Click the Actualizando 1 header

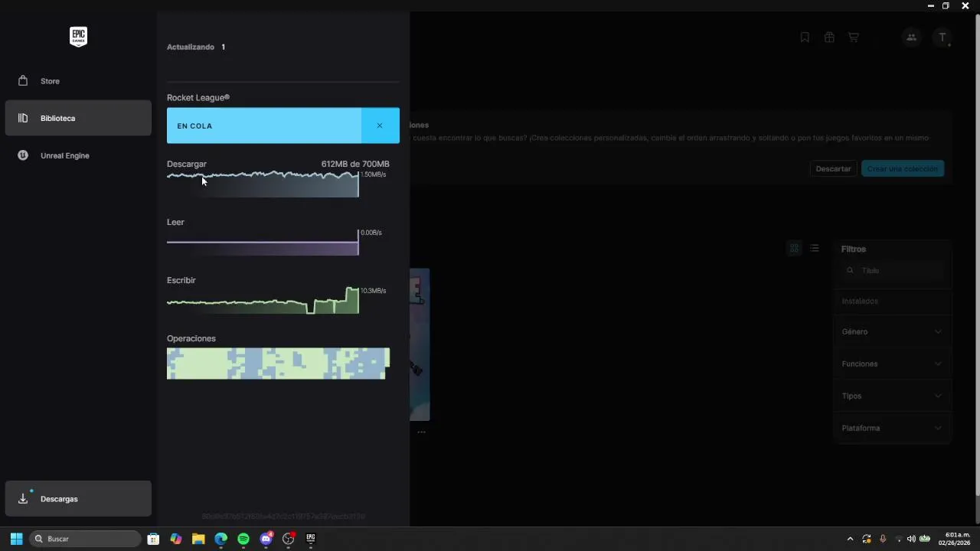(x=196, y=47)
